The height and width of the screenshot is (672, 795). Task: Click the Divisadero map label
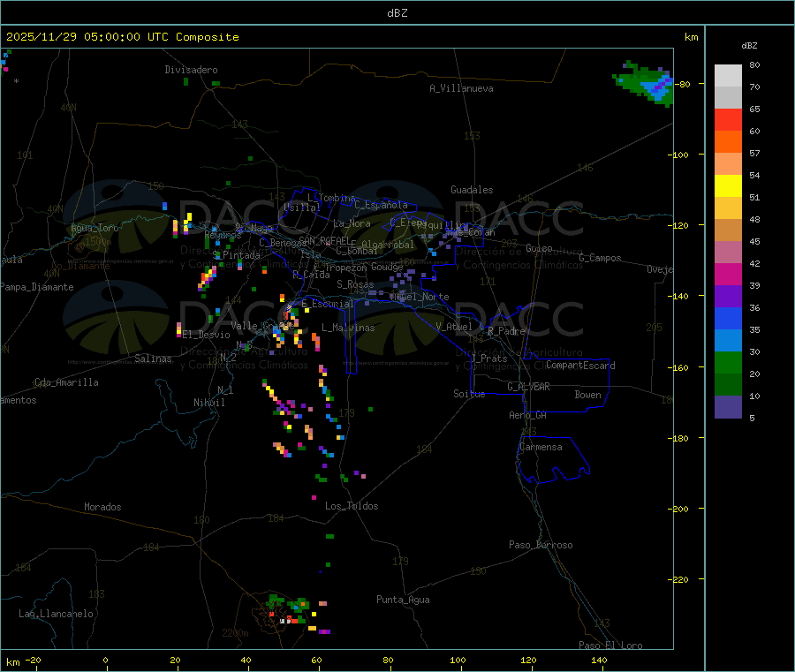coord(191,70)
